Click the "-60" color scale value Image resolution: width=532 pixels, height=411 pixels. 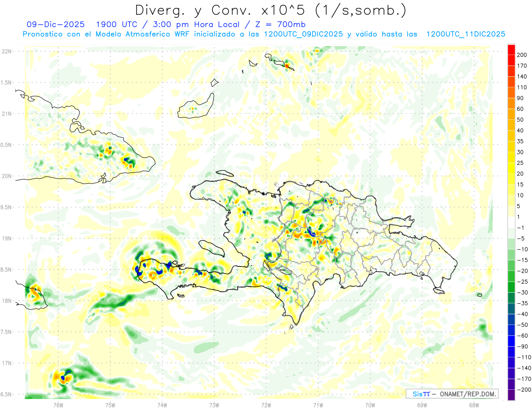coord(522,337)
